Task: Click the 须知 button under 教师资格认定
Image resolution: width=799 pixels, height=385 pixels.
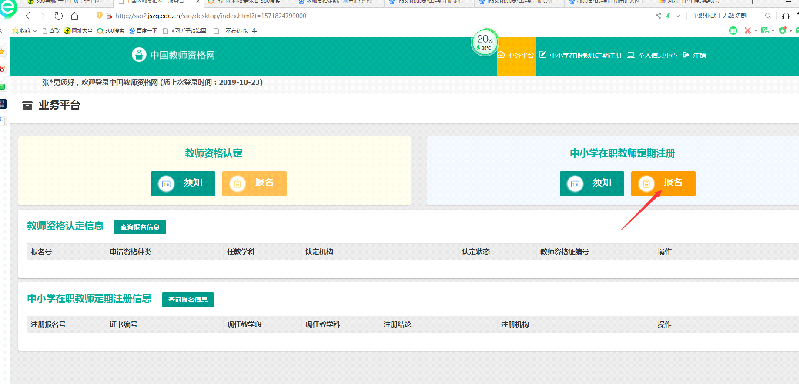Action: [183, 183]
